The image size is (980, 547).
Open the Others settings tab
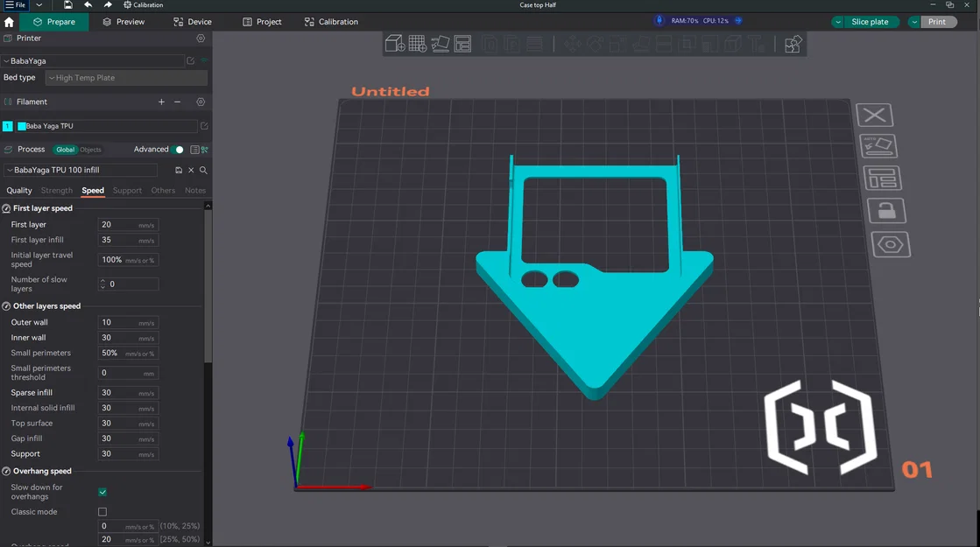click(x=163, y=191)
